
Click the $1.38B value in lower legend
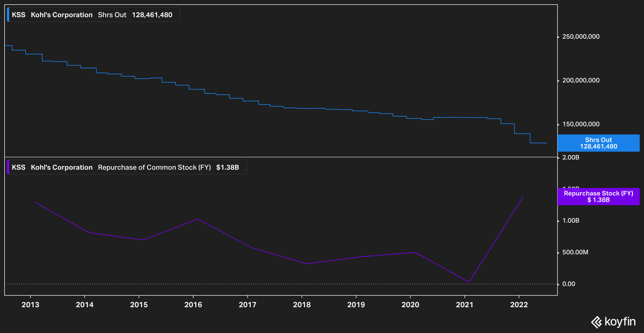click(x=228, y=167)
